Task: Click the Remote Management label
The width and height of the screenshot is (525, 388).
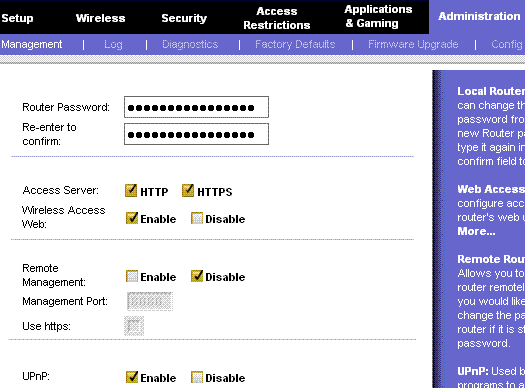Action: [54, 275]
